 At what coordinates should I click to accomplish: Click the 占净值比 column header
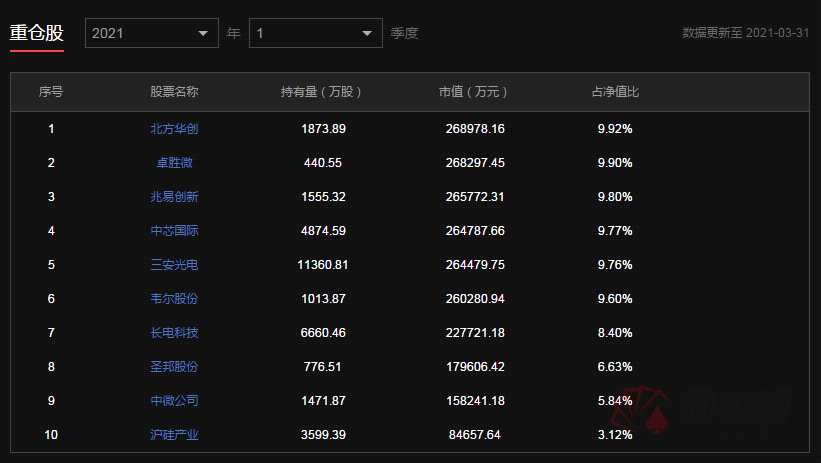point(615,92)
